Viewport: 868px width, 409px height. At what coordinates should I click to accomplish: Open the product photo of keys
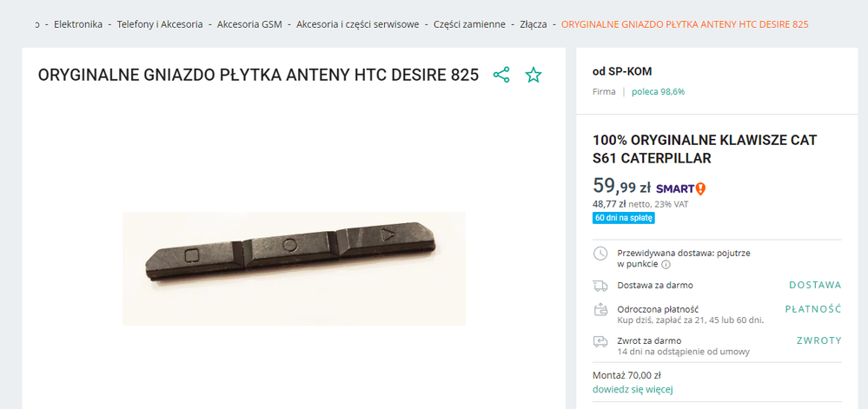(294, 268)
